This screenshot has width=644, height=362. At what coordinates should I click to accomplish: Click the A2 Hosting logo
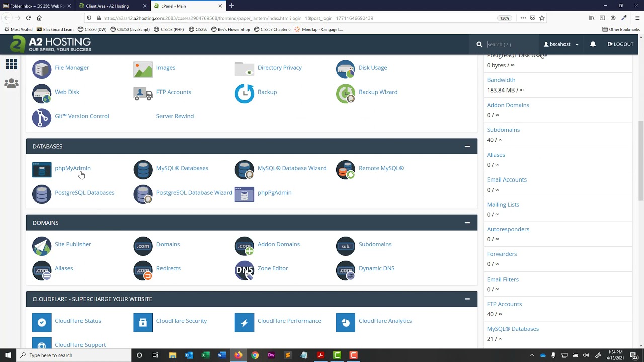click(x=50, y=44)
